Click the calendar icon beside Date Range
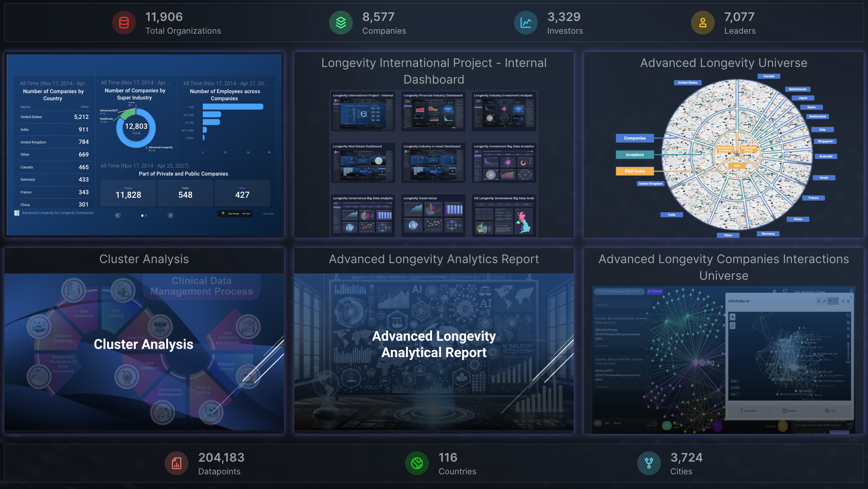 (x=223, y=214)
